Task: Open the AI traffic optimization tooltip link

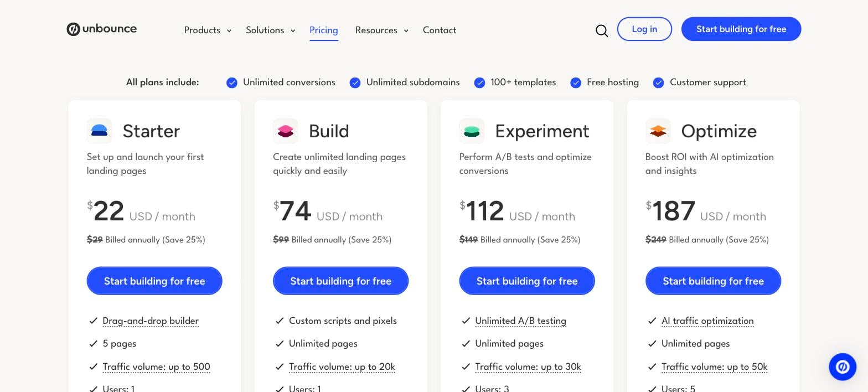Action: (707, 321)
